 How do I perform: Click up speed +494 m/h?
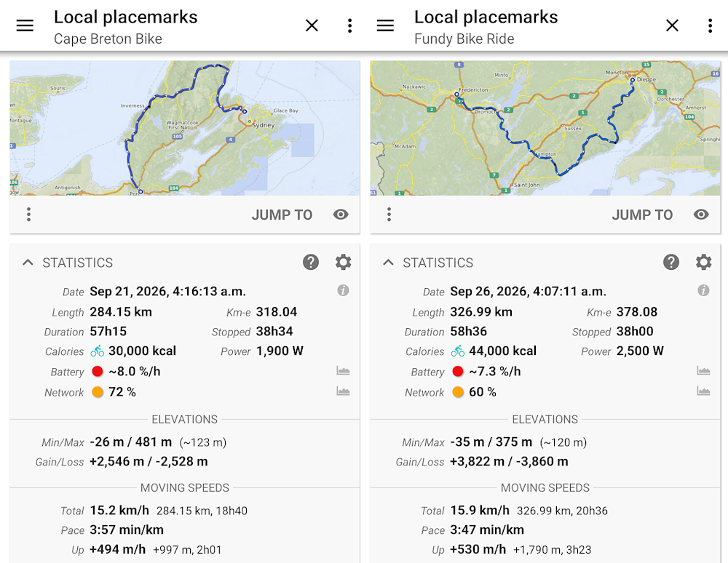(x=117, y=549)
